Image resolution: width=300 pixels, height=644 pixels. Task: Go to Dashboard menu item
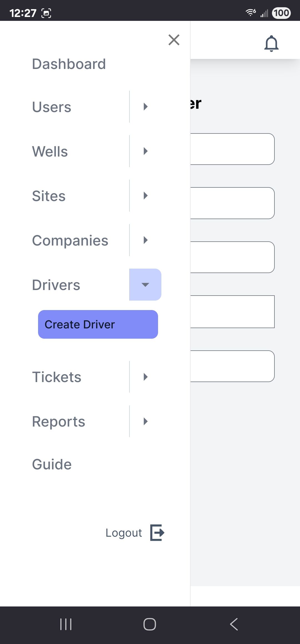(69, 64)
